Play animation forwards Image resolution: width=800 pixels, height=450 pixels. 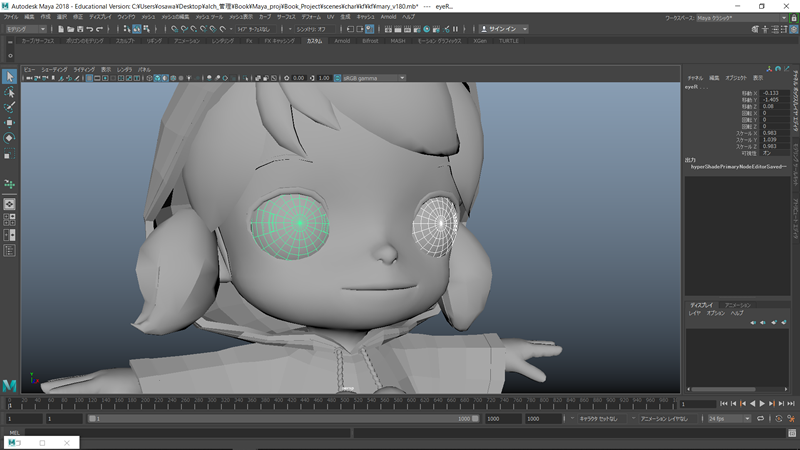(762, 404)
